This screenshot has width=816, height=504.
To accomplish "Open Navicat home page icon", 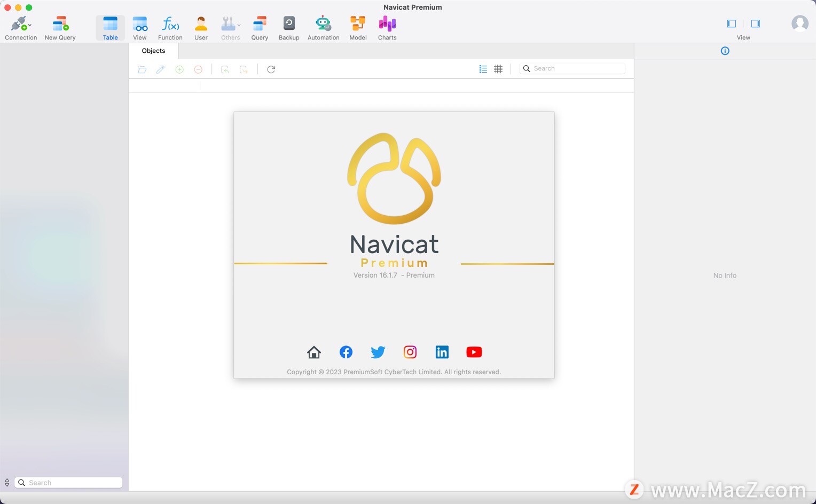I will pyautogui.click(x=314, y=352).
